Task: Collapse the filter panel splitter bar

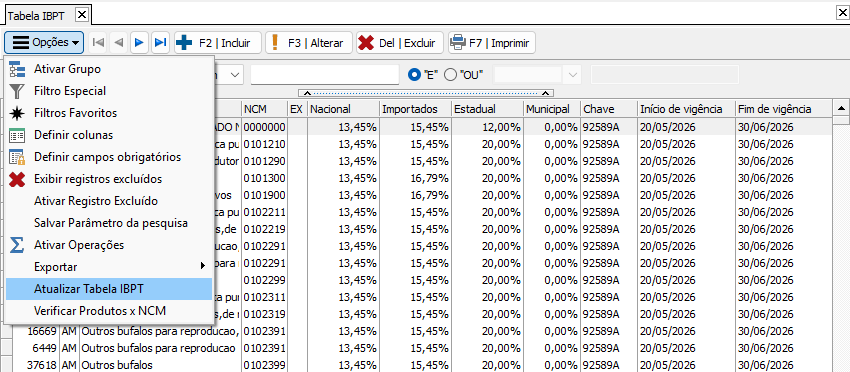Action: 426,93
